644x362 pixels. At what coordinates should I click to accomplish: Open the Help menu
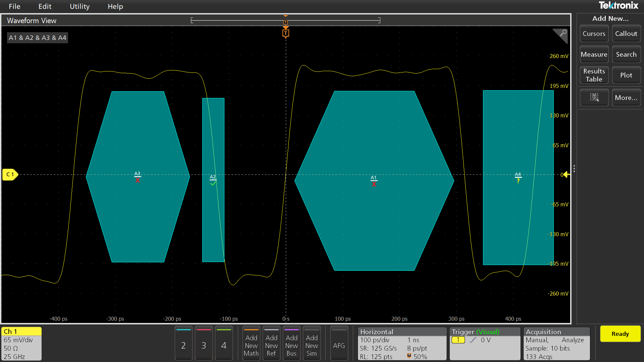[115, 6]
